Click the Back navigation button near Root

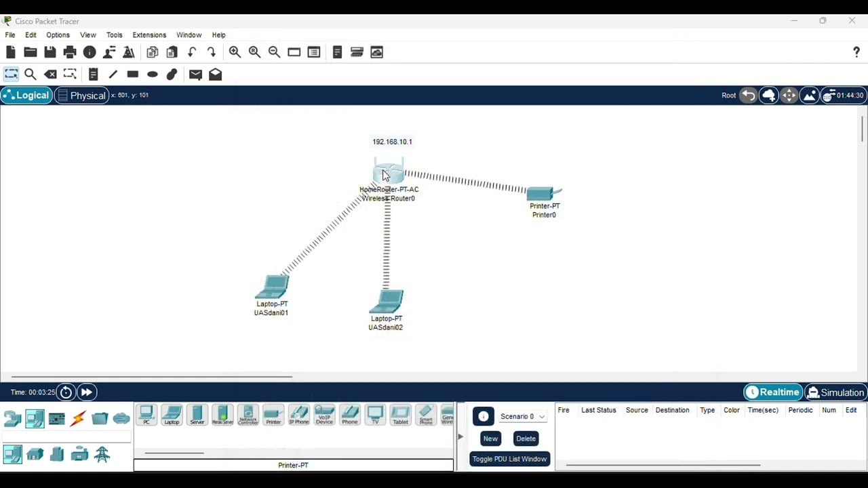click(748, 96)
